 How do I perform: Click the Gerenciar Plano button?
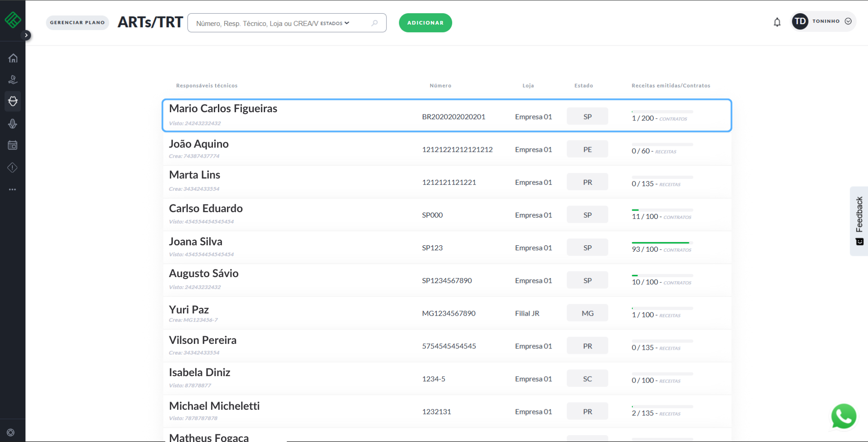click(x=77, y=23)
